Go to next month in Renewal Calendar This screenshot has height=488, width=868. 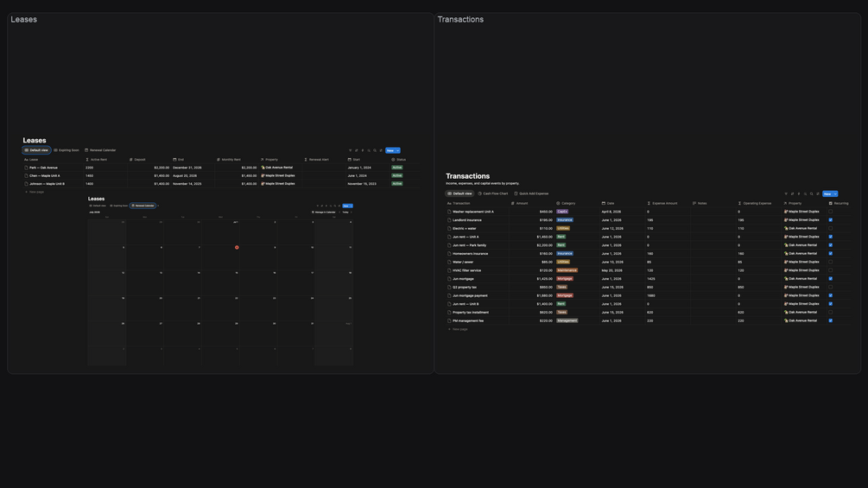tap(352, 212)
